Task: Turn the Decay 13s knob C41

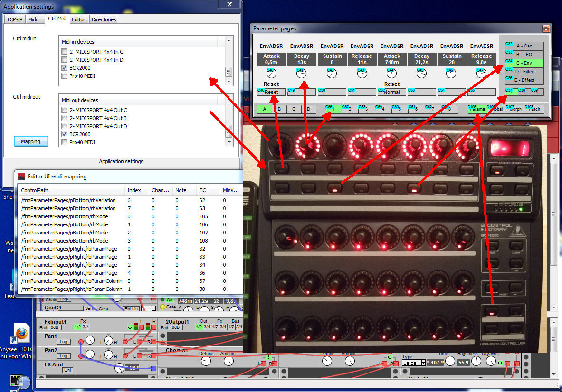Action: click(x=301, y=74)
